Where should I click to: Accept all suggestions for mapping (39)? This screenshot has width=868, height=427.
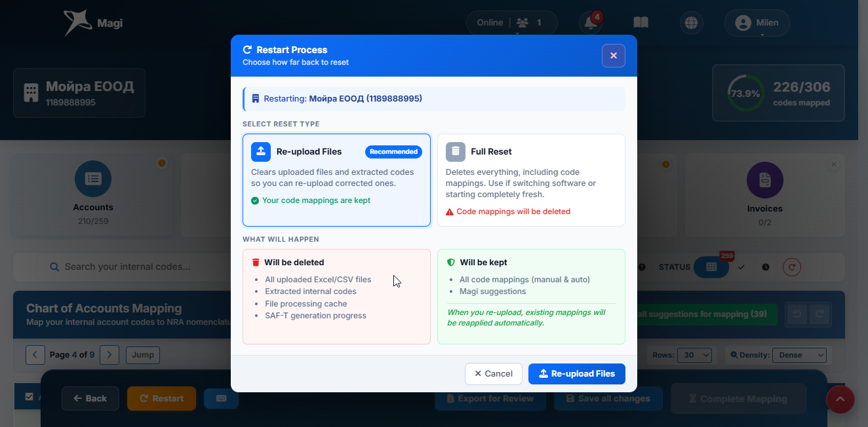click(707, 314)
